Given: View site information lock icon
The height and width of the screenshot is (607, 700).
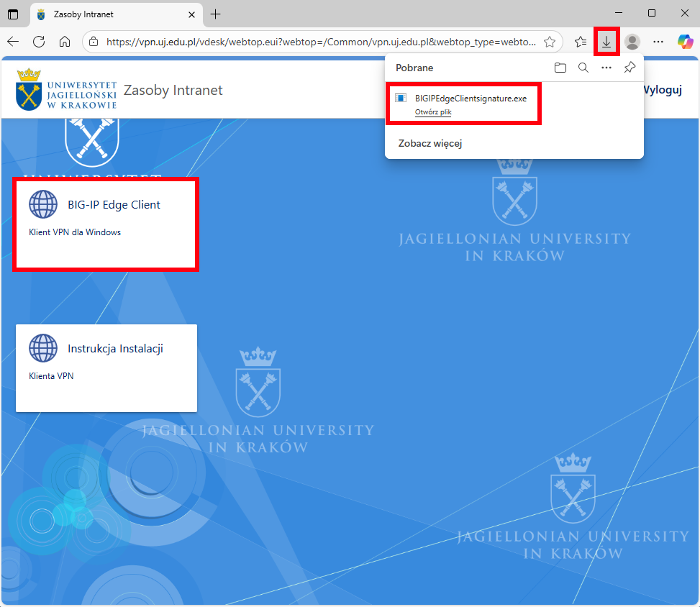Looking at the screenshot, I should coord(94,42).
